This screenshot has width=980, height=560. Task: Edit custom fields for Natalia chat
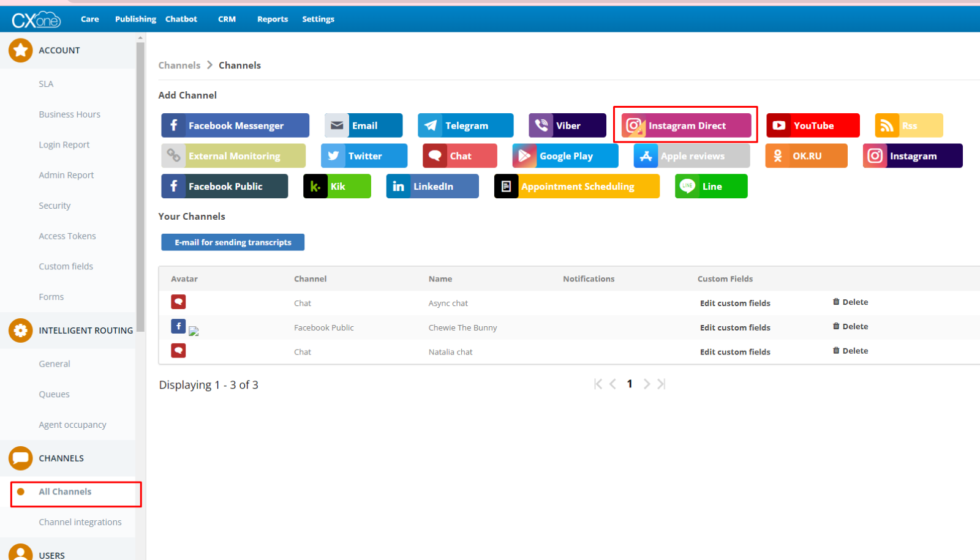[x=735, y=352]
